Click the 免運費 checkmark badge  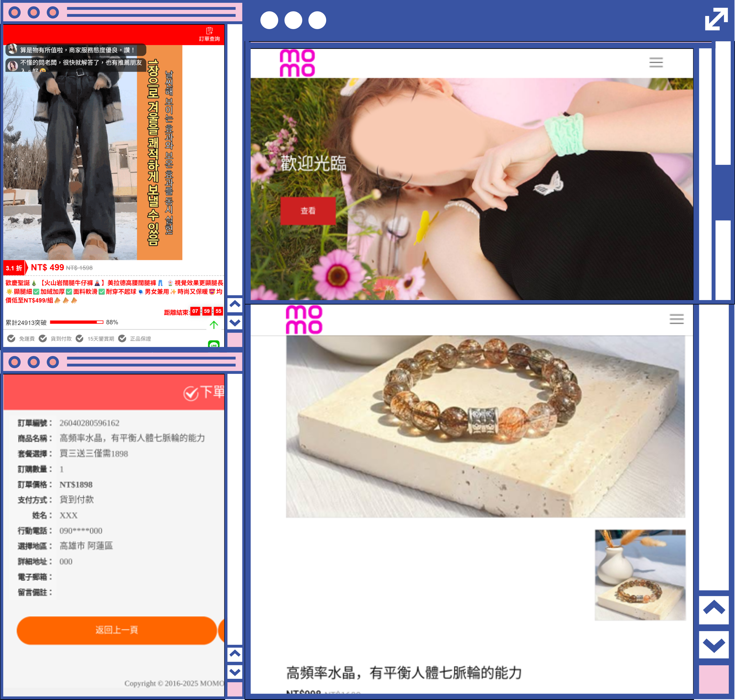point(12,338)
